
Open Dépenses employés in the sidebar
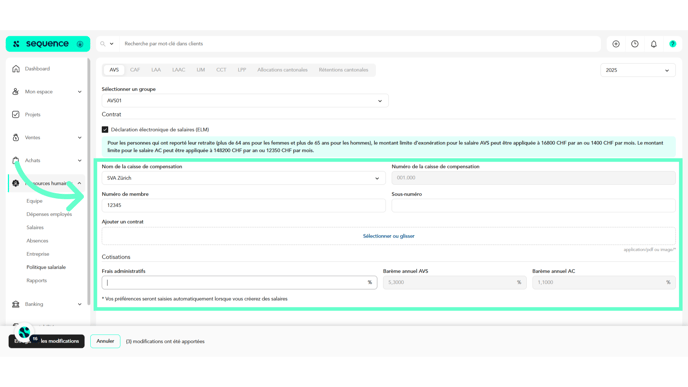tap(49, 214)
